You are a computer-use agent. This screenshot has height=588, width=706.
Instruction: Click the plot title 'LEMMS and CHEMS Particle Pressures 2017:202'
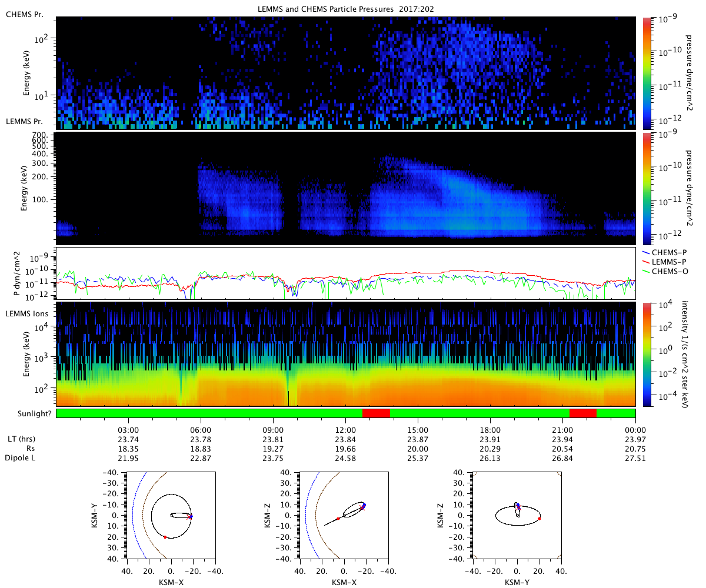(x=345, y=8)
